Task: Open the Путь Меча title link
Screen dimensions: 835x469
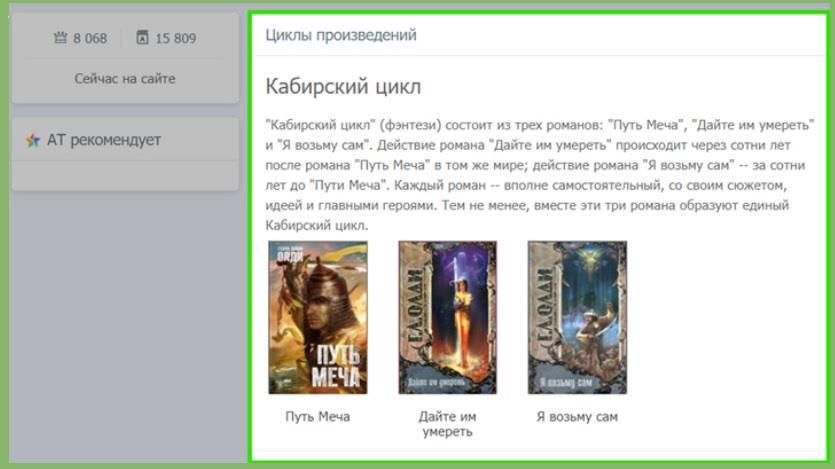Action: pos(317,417)
